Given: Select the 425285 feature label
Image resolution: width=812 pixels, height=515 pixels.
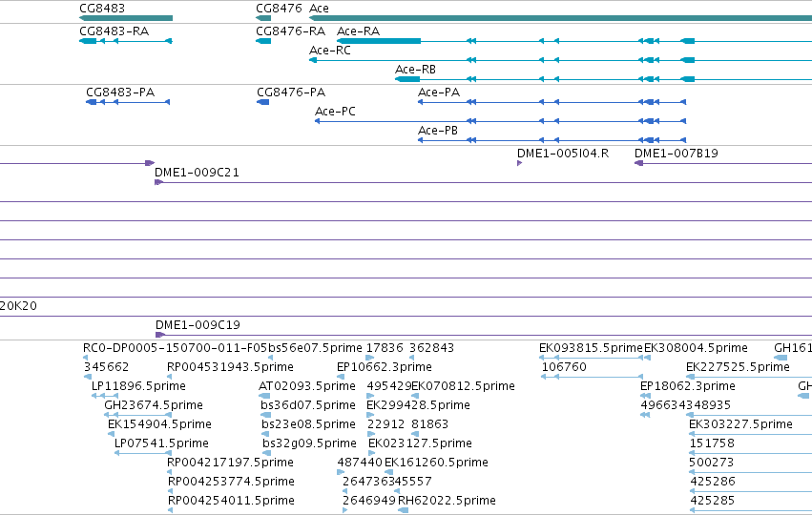Looking at the screenshot, I should click(713, 501).
